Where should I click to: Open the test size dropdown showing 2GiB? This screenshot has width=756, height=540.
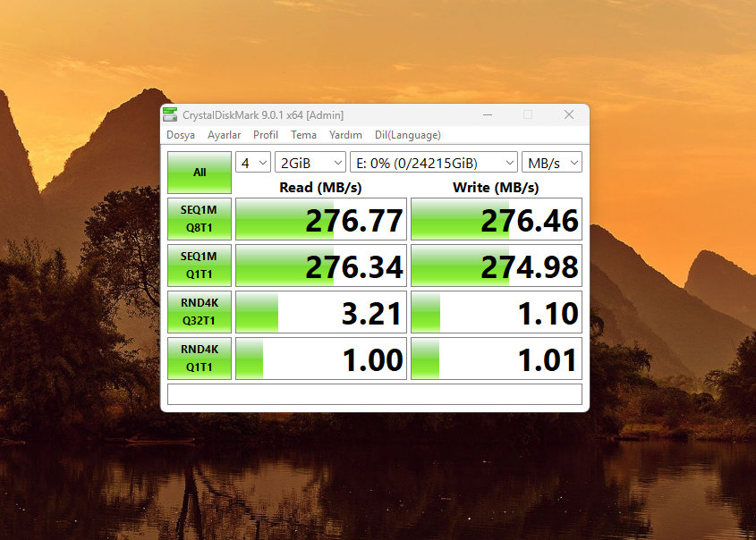(x=310, y=162)
